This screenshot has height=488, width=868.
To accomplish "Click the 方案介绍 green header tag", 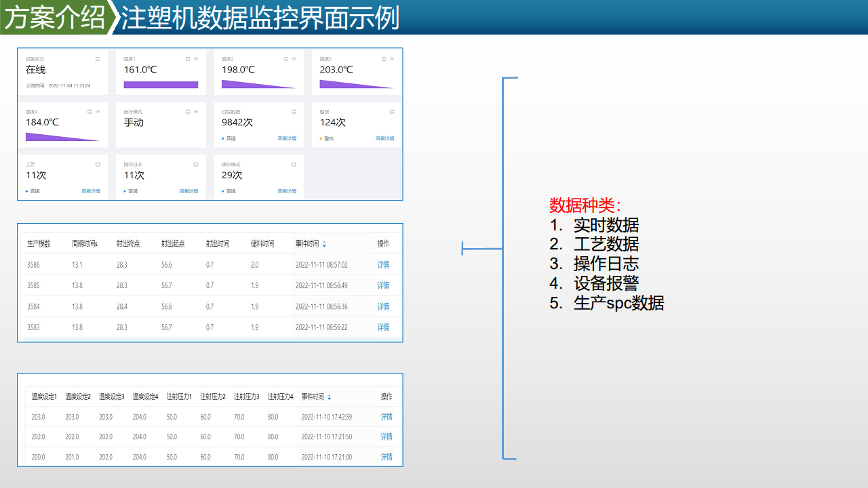I will coord(54,18).
